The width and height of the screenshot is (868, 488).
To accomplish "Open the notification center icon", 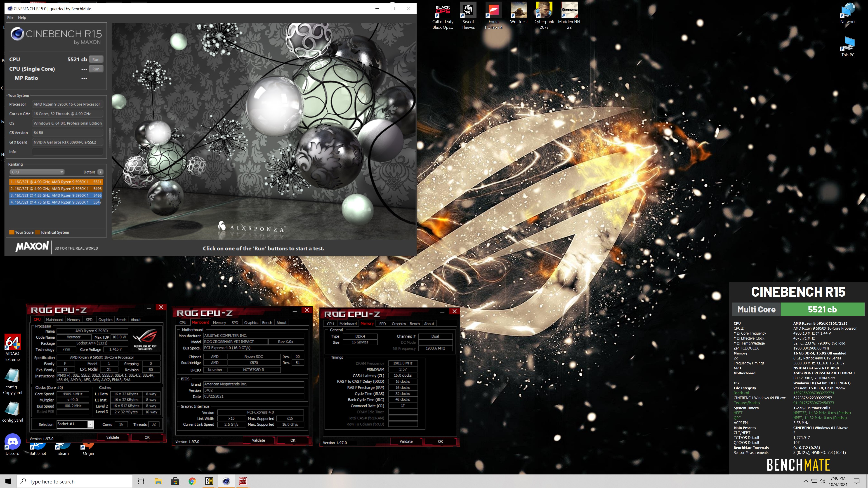I will coord(857,481).
